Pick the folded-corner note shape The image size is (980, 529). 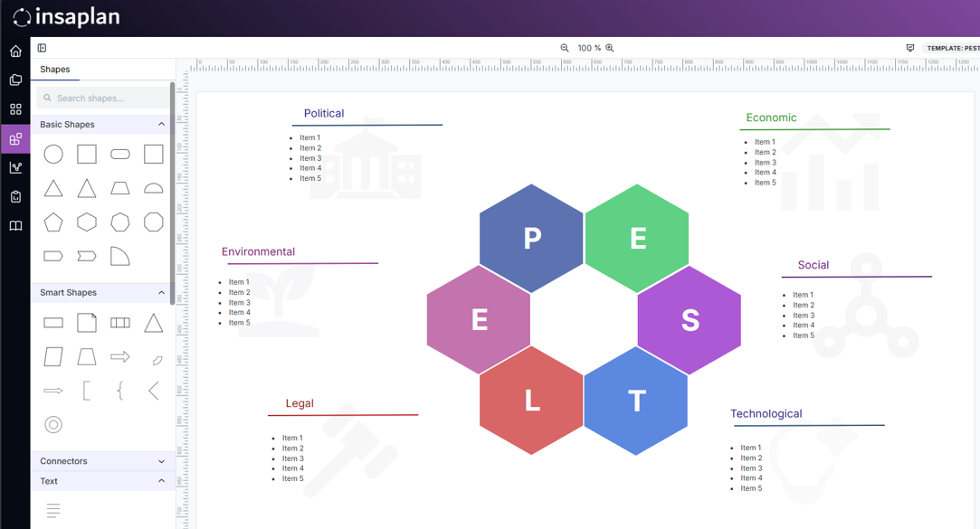(x=87, y=323)
